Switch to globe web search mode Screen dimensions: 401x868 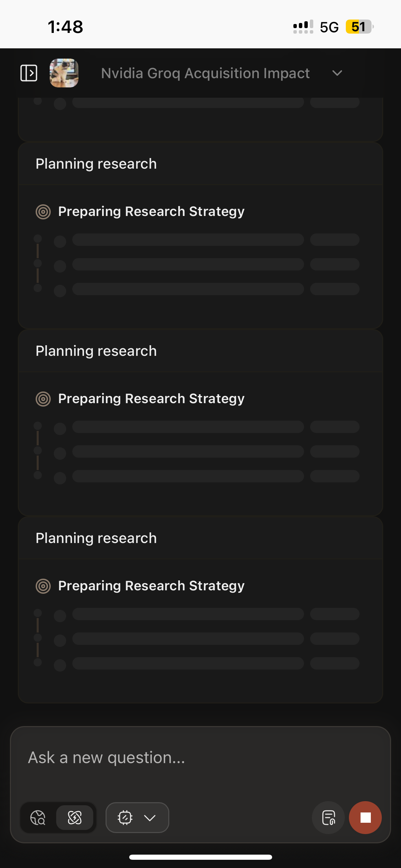tap(38, 818)
